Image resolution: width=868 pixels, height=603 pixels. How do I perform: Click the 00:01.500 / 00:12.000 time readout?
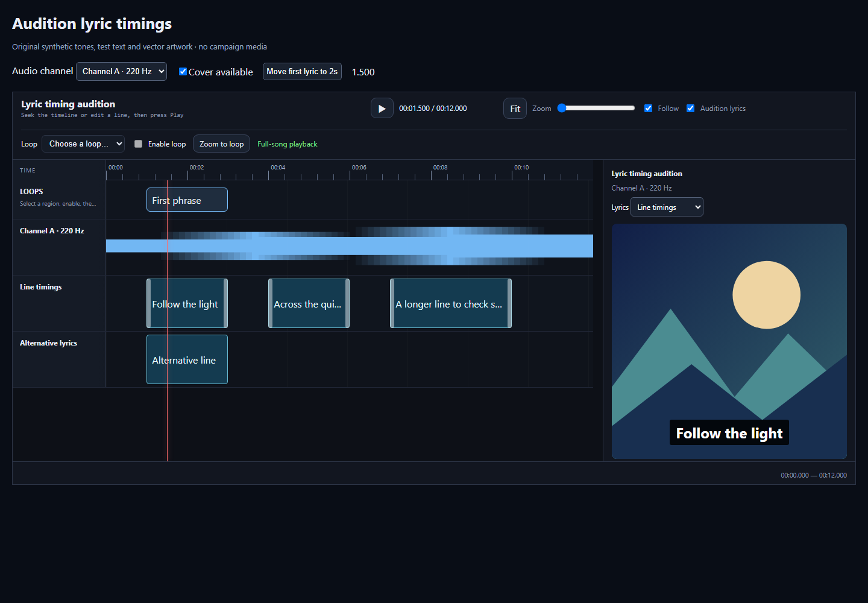click(x=433, y=109)
